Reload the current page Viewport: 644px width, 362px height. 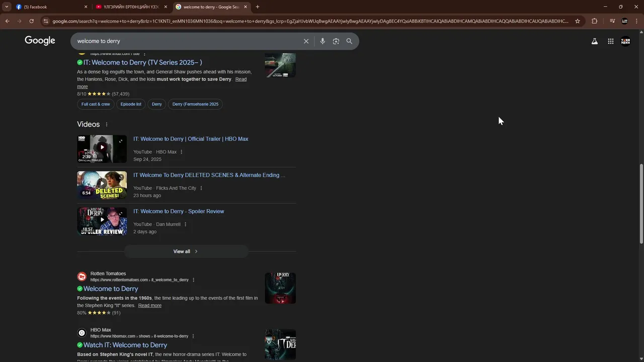point(31,21)
